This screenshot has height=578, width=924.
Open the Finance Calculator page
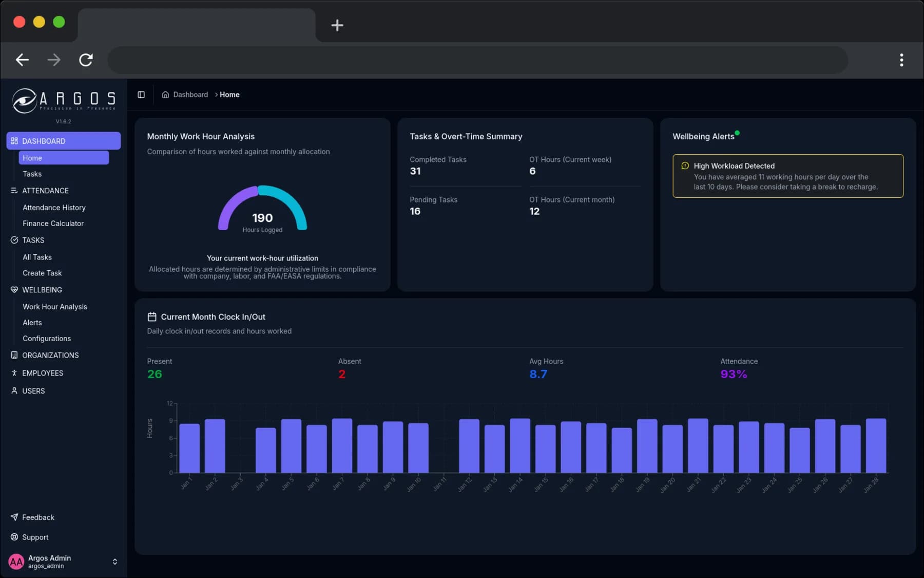[64, 223]
